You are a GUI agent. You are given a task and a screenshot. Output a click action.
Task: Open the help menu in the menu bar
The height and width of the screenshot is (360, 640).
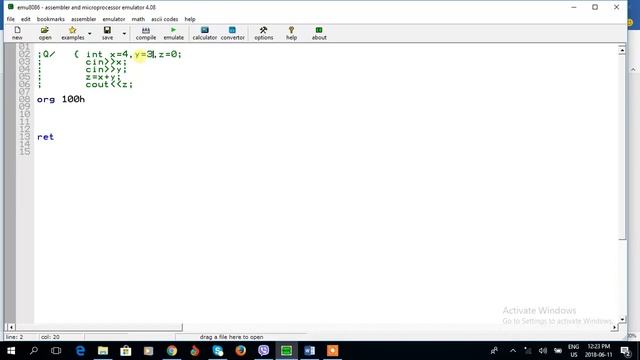(190, 19)
